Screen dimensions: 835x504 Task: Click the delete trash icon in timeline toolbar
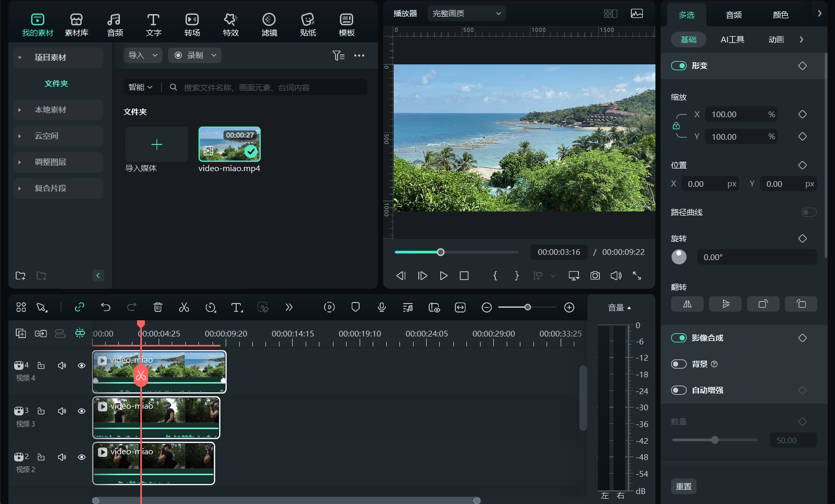(x=158, y=307)
